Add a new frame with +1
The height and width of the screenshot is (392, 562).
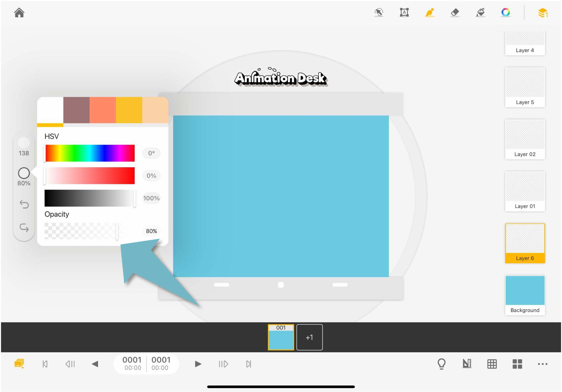[x=309, y=337]
